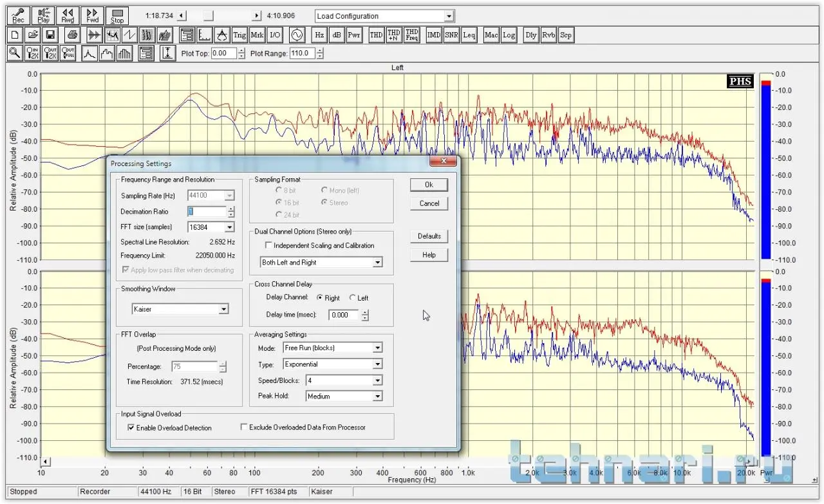Click the Mrk marker toolbar icon
Viewport: 824px width, 504px height.
click(x=257, y=35)
